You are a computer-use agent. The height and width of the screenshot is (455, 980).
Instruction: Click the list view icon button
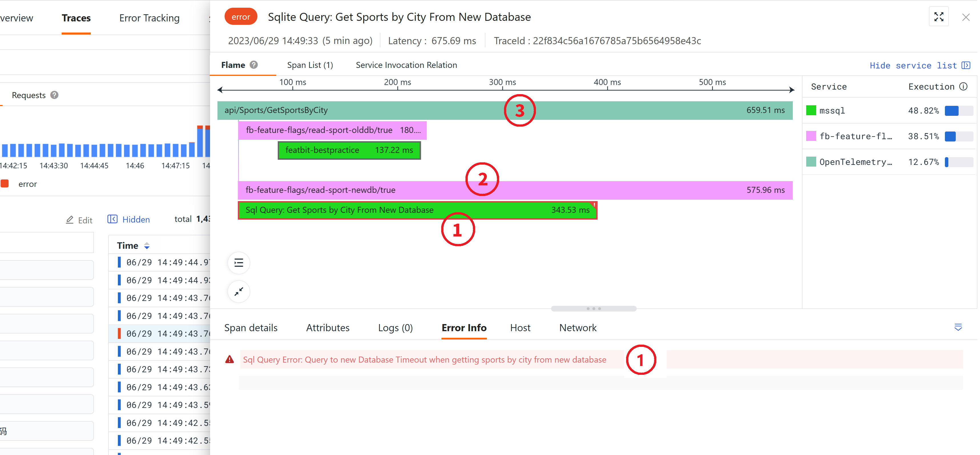[239, 263]
